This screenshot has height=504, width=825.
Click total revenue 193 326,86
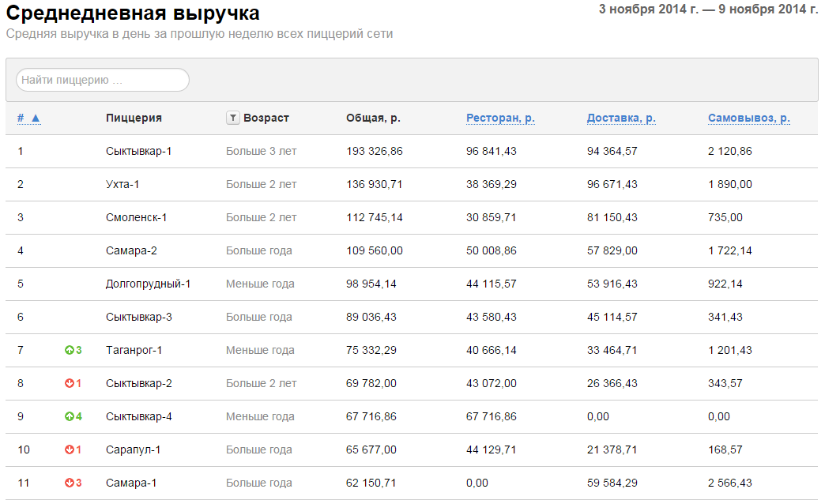(x=374, y=152)
